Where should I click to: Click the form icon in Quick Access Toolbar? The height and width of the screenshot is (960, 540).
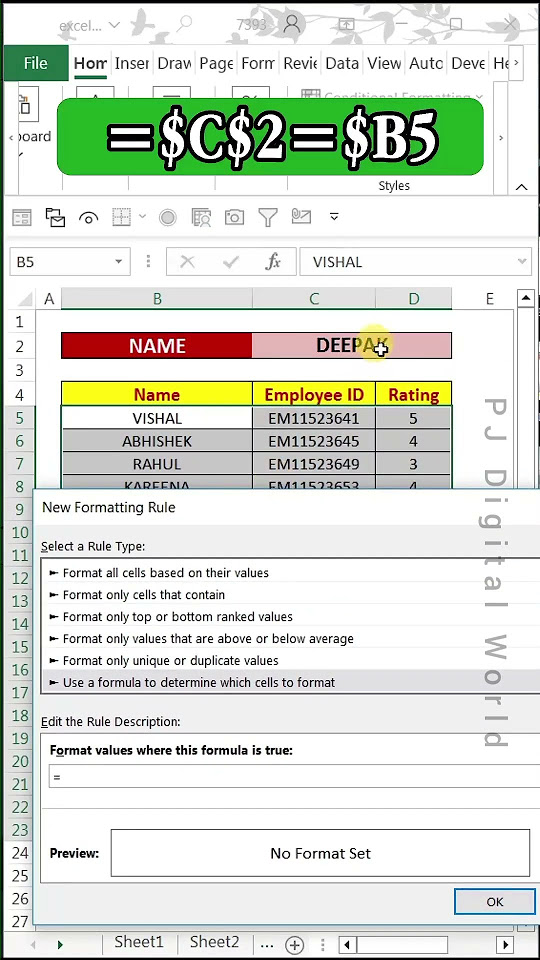click(x=22, y=217)
